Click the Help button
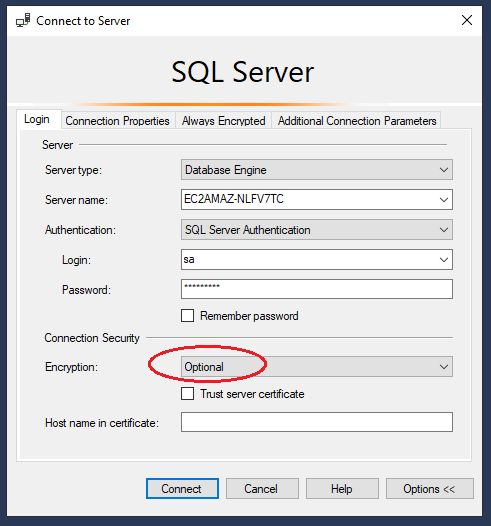The height and width of the screenshot is (526, 491). click(x=342, y=488)
